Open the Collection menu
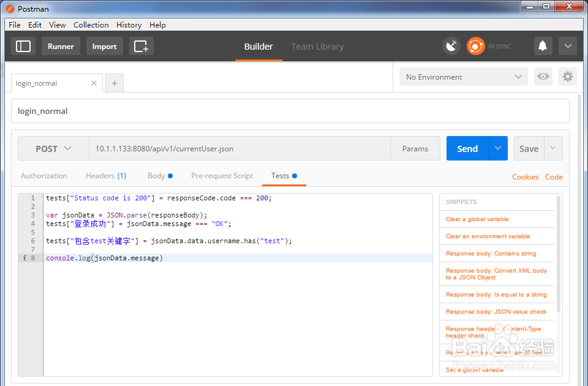 [91, 25]
